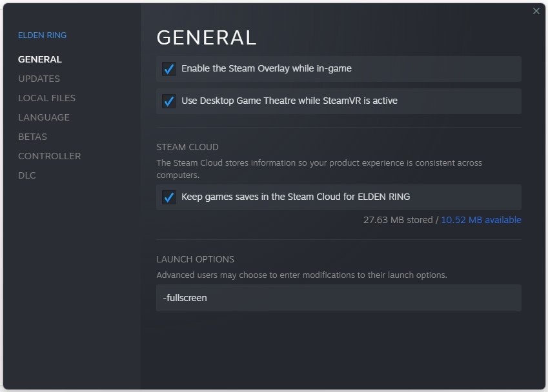
Task: Select the GENERAL settings tab
Action: click(40, 59)
